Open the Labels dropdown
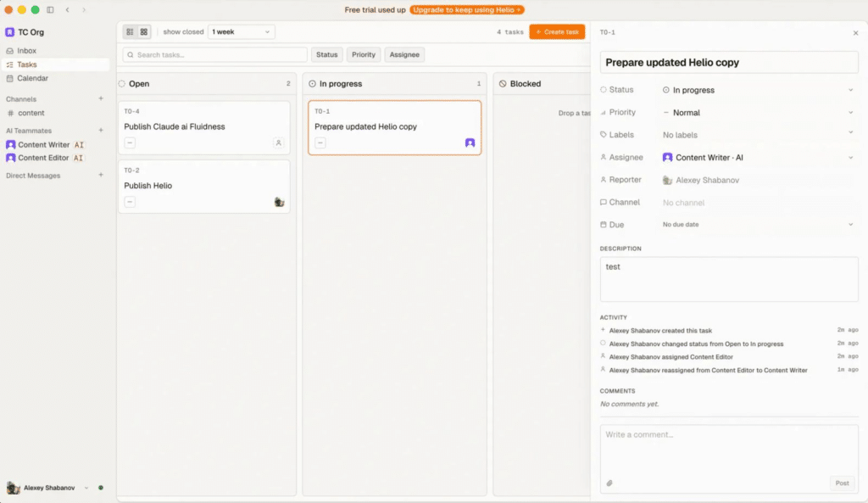Viewport: 868px width, 503px height. point(759,135)
